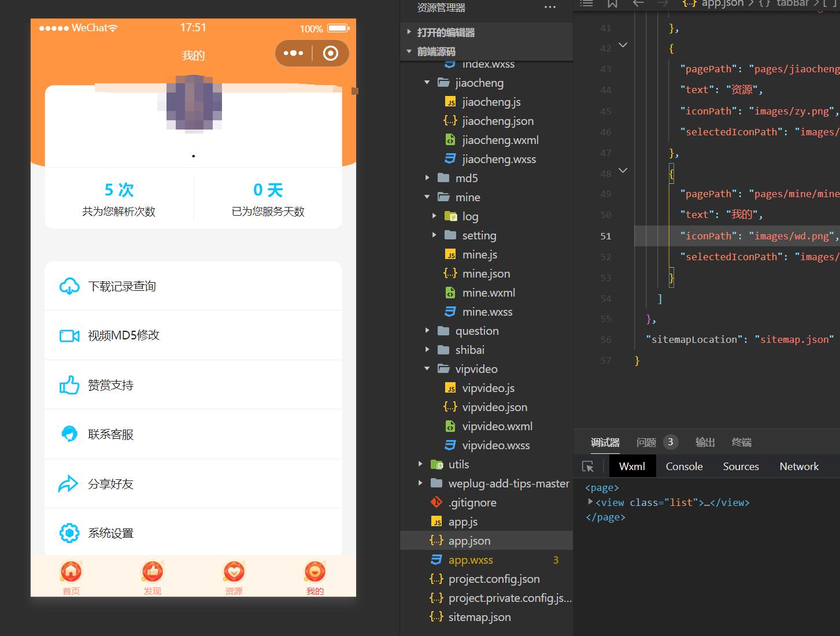Switch to the 问题 problems panel tab
840x636 pixels.
point(646,442)
